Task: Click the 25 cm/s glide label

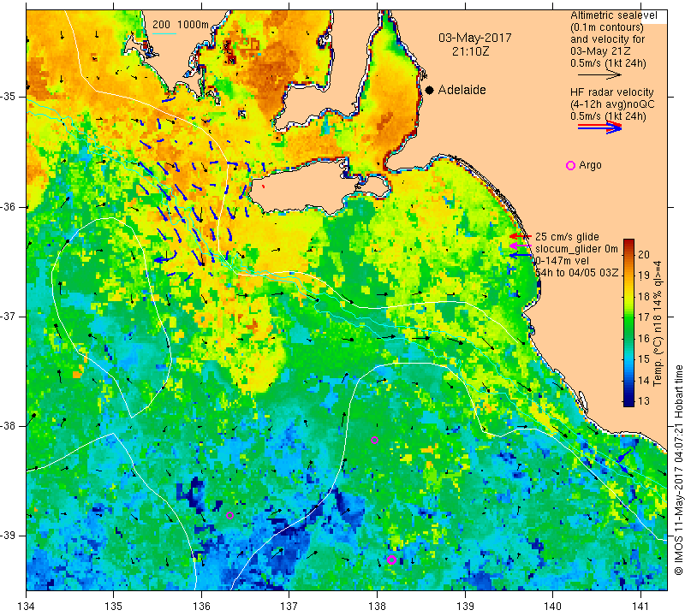Action: (x=567, y=237)
